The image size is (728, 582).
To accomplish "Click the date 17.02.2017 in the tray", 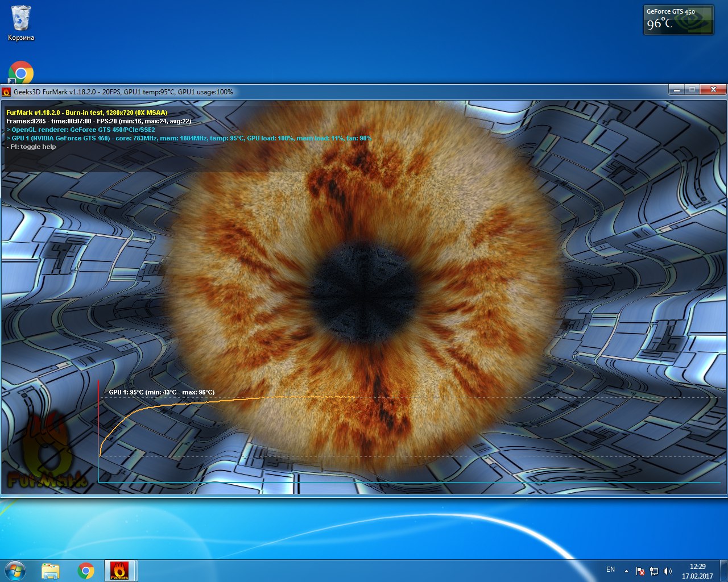I will [x=697, y=576].
